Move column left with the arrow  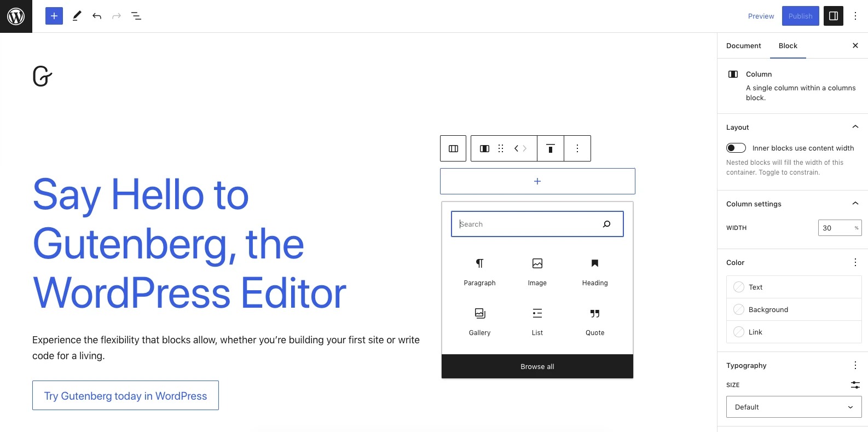[516, 148]
